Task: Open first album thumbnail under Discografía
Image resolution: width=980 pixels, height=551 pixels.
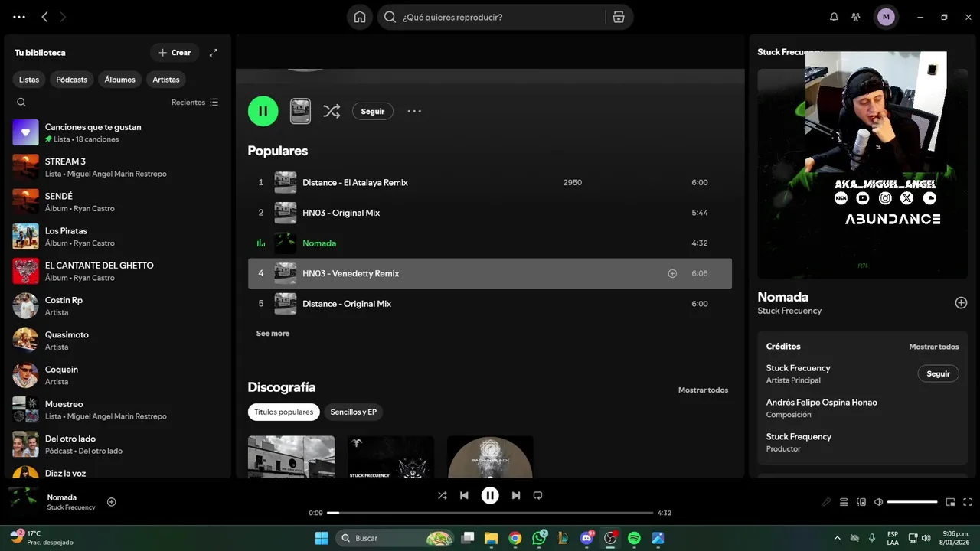Action: point(291,457)
